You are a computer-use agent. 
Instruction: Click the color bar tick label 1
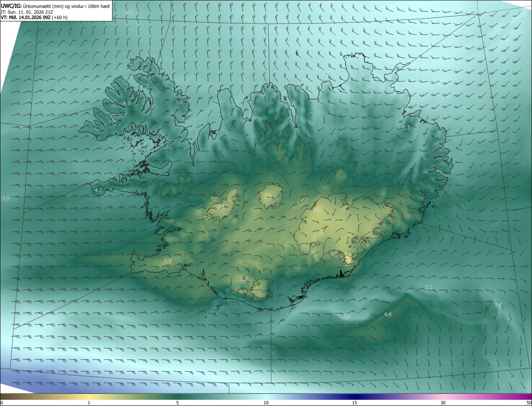(x=89, y=403)
